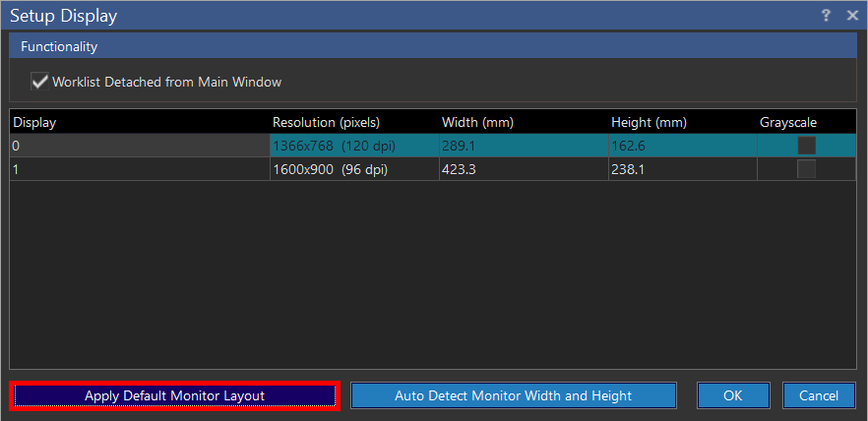The width and height of the screenshot is (868, 421).
Task: Select display 0 row
Action: (140, 146)
